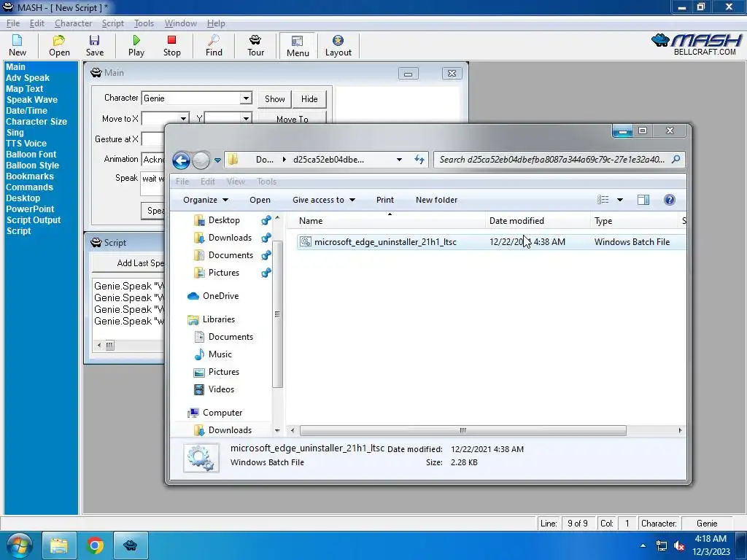Open the File menu in MASH
This screenshot has height=560, width=747.
point(13,23)
